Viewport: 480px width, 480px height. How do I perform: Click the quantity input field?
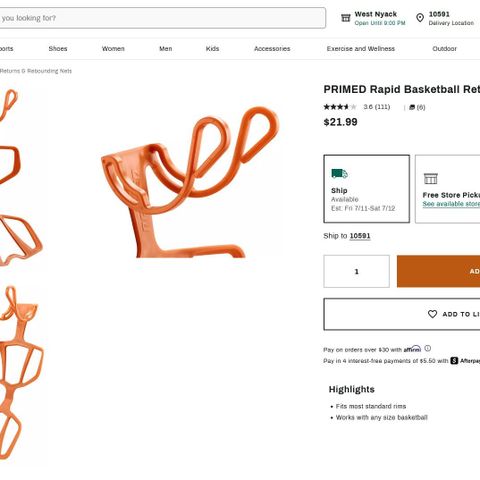point(356,271)
